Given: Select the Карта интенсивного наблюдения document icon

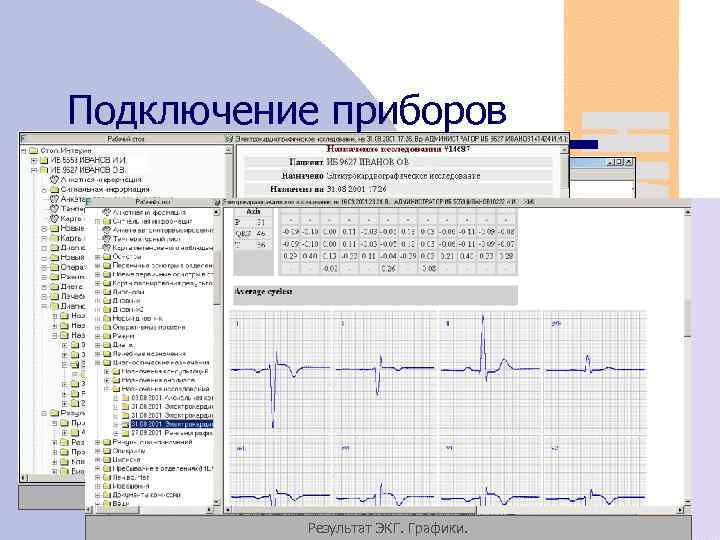Looking at the screenshot, I should tap(107, 248).
